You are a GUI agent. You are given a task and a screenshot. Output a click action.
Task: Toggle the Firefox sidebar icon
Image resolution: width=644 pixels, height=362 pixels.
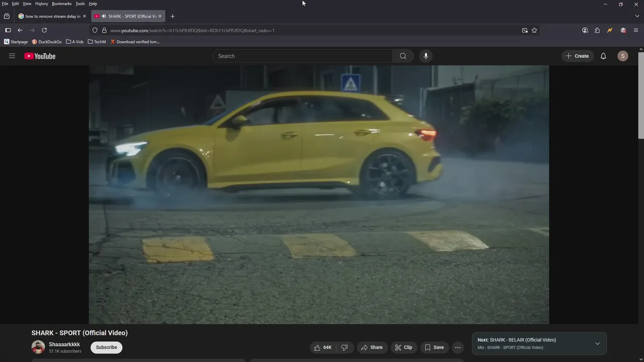tap(8, 30)
